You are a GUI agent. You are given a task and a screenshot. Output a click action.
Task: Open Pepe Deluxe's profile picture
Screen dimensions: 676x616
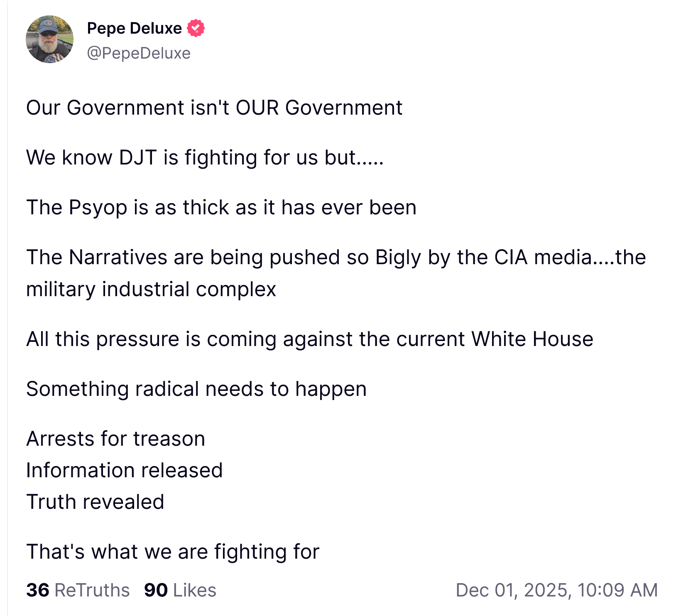(x=50, y=39)
